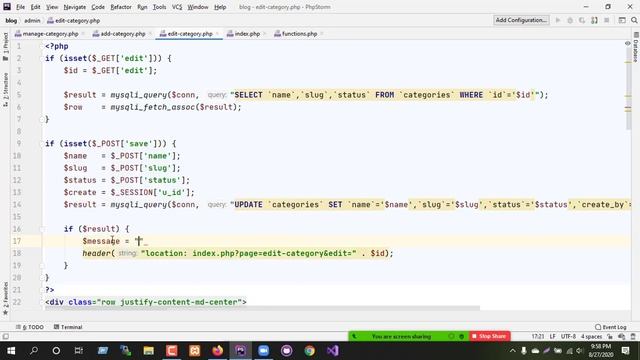
Task: Click Run with Coverage icon
Action: click(x=582, y=20)
